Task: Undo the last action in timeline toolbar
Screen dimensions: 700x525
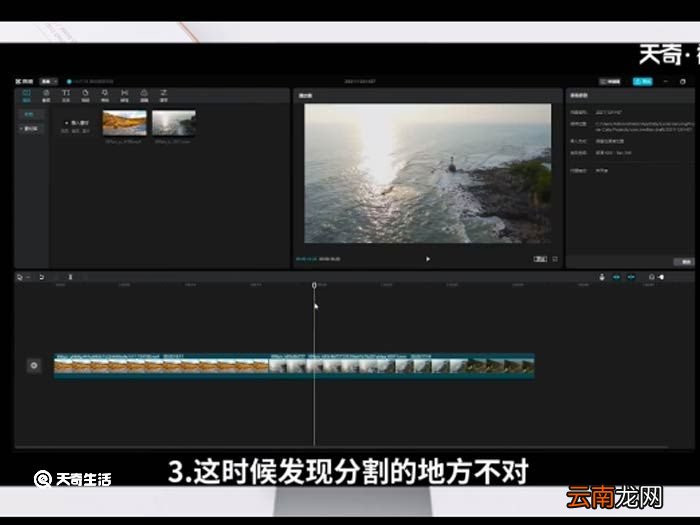Action: tap(41, 277)
